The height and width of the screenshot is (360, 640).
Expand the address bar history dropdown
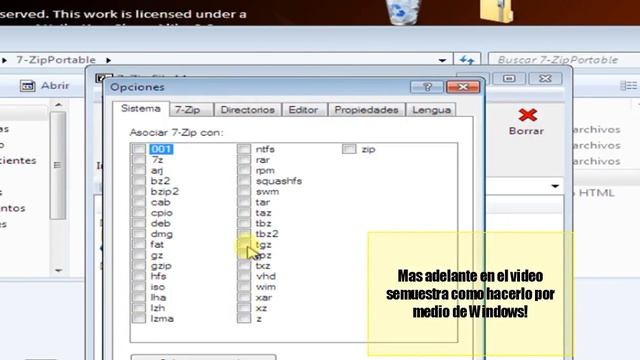tap(442, 60)
